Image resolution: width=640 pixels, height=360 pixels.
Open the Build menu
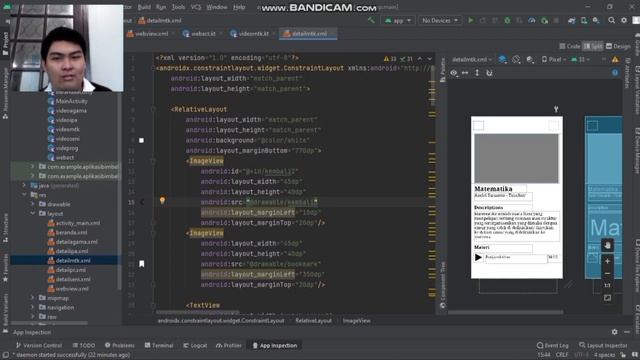point(144,7)
